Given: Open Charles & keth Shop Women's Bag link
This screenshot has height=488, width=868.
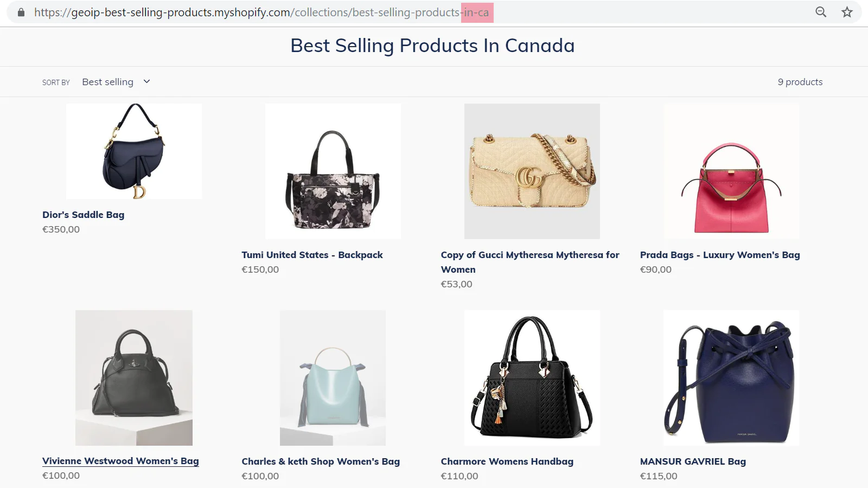Looking at the screenshot, I should 321,461.
